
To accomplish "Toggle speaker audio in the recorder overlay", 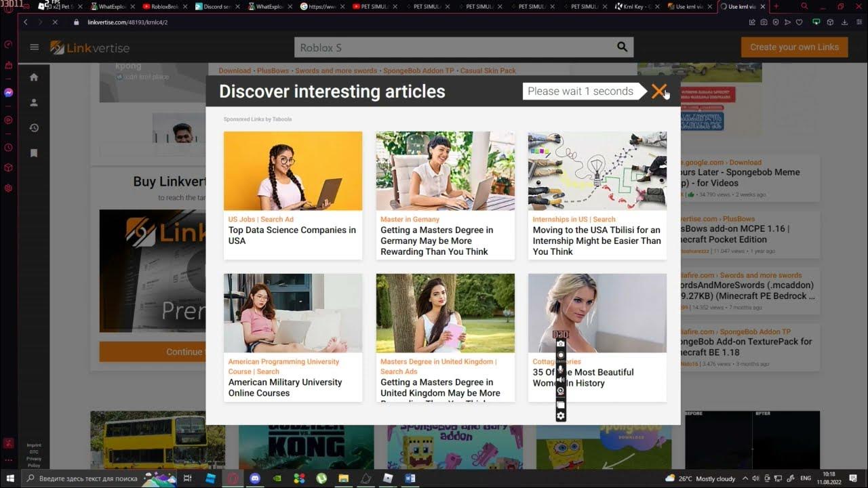I will (561, 380).
